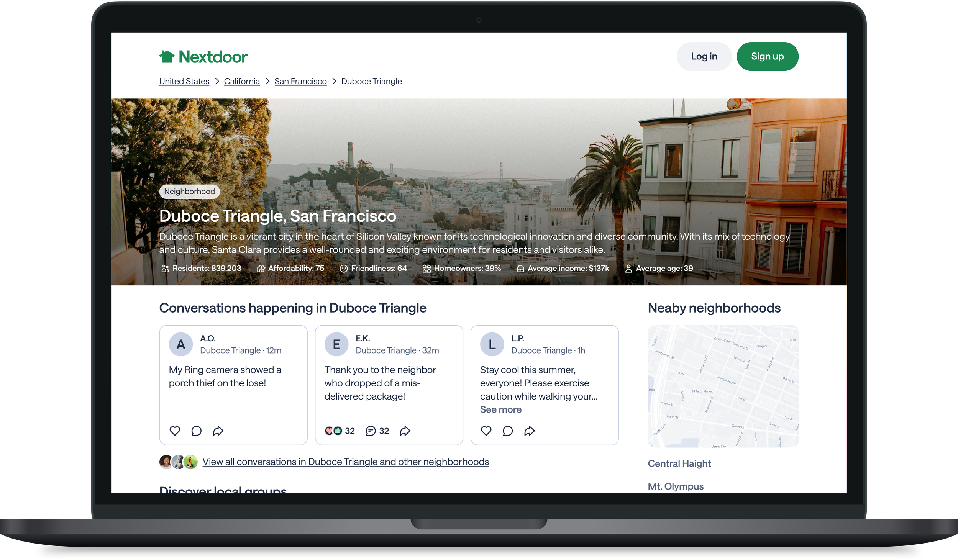The width and height of the screenshot is (958, 560).
Task: Share A.O.'s Ring camera post
Action: click(x=218, y=431)
